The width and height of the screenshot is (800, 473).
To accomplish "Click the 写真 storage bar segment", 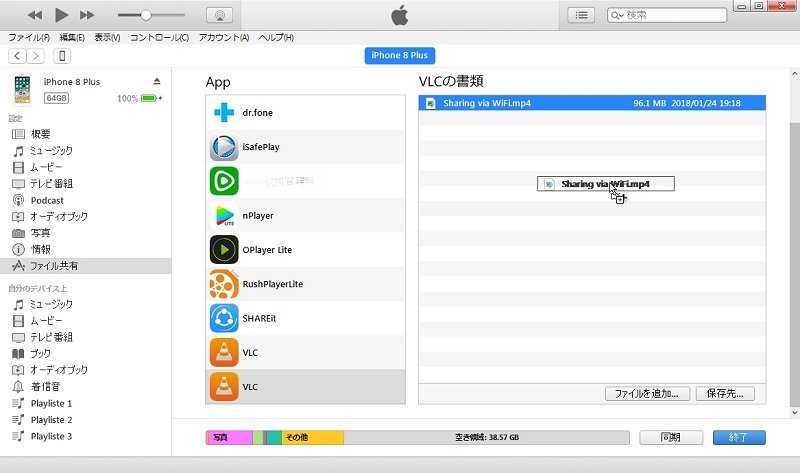I will tap(229, 437).
